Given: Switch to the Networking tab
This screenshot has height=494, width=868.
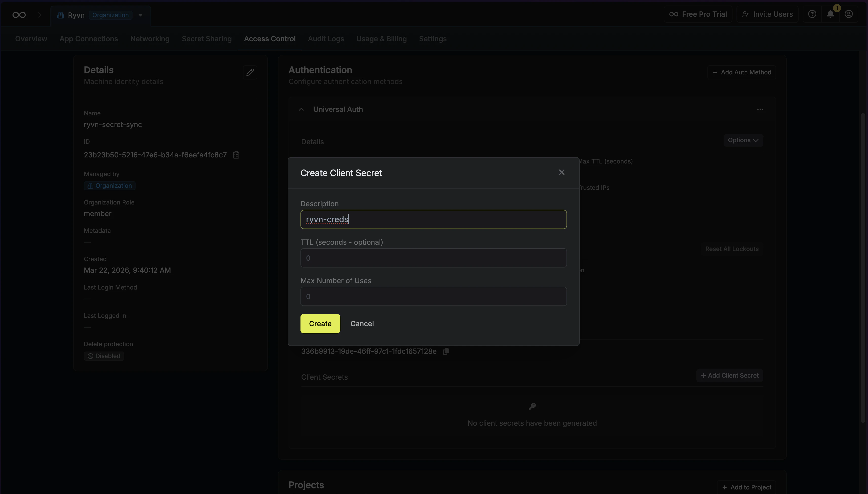Looking at the screenshot, I should point(150,39).
